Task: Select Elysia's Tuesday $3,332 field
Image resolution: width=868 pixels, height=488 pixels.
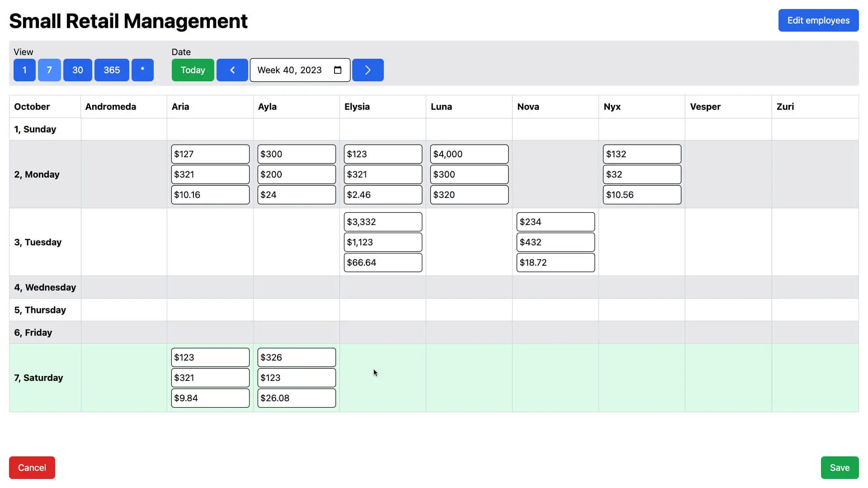Action: click(x=382, y=222)
